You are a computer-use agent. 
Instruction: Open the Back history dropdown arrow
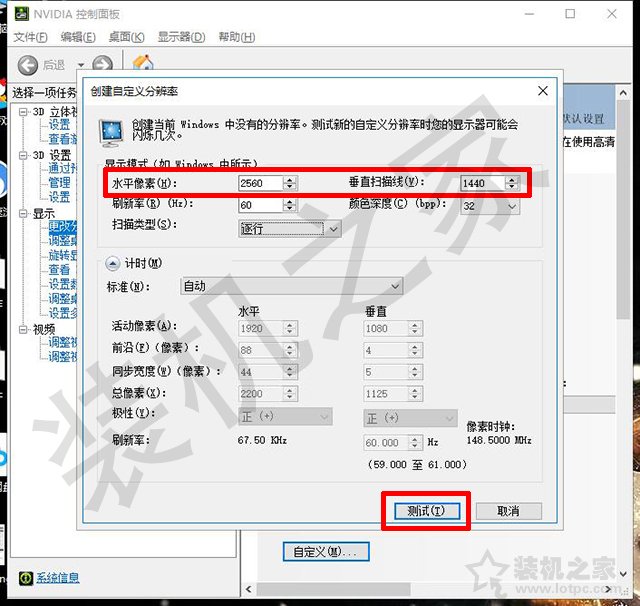tap(81, 65)
